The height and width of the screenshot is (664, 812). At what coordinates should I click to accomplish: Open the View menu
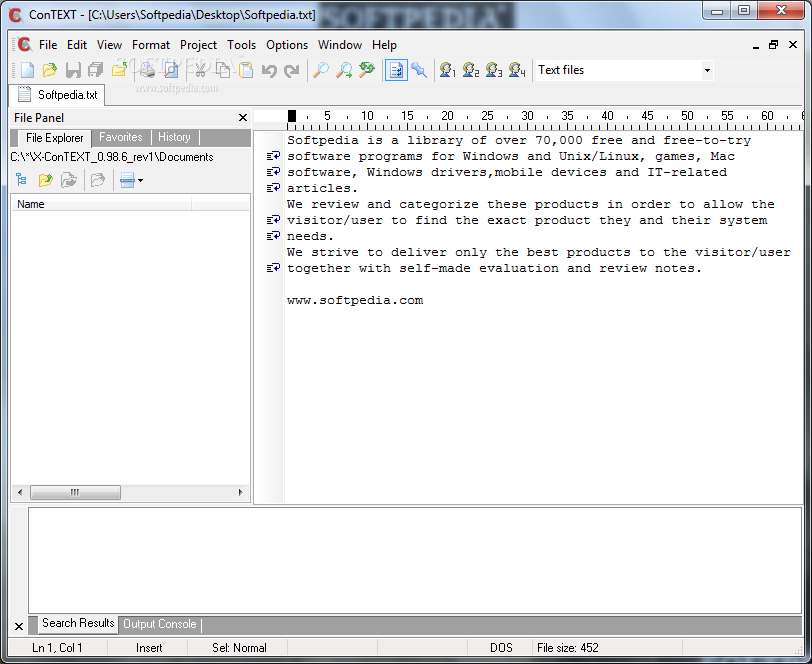[x=109, y=45]
